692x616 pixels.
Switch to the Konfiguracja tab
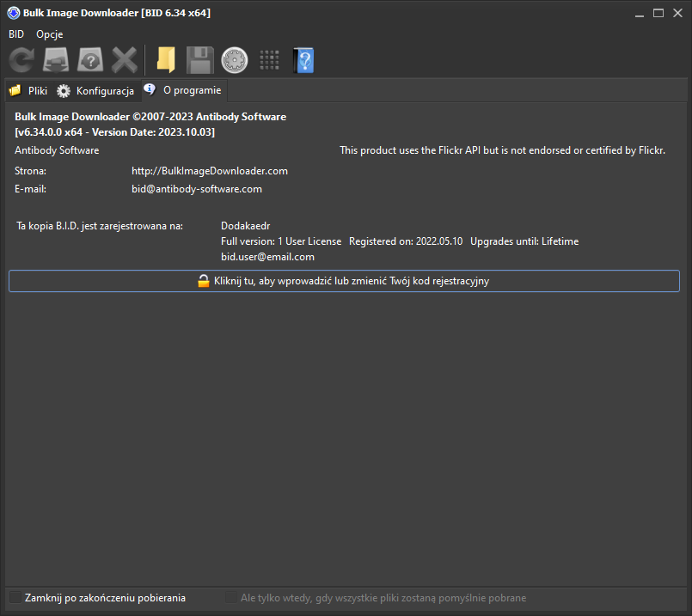tap(96, 91)
